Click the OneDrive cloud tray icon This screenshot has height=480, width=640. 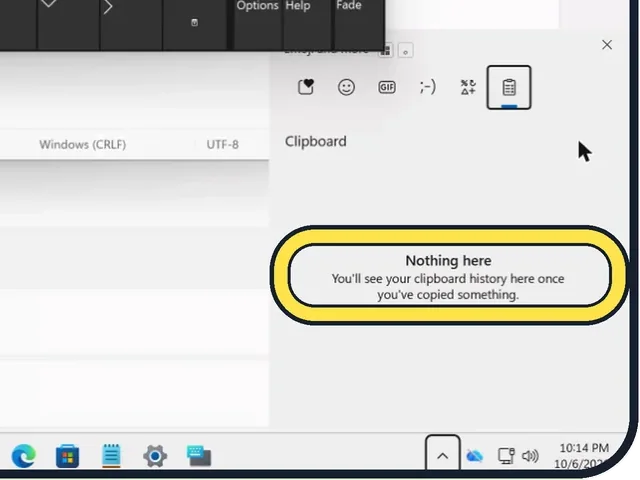coord(475,456)
